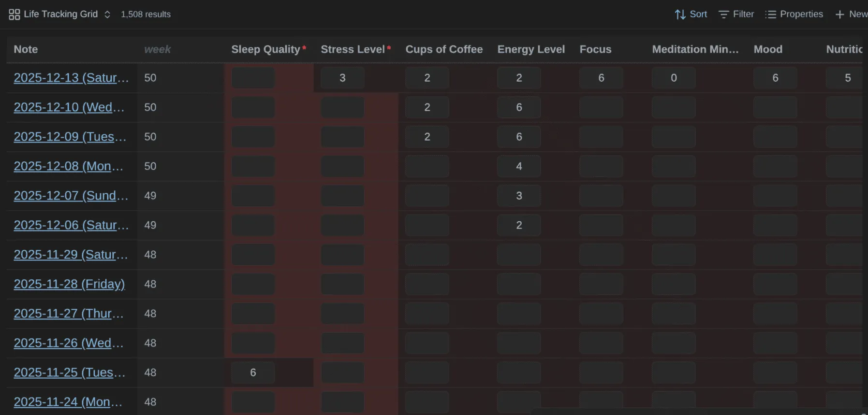This screenshot has height=415, width=868.
Task: Open the 2025-11-24 (Monday) note
Action: (x=68, y=402)
